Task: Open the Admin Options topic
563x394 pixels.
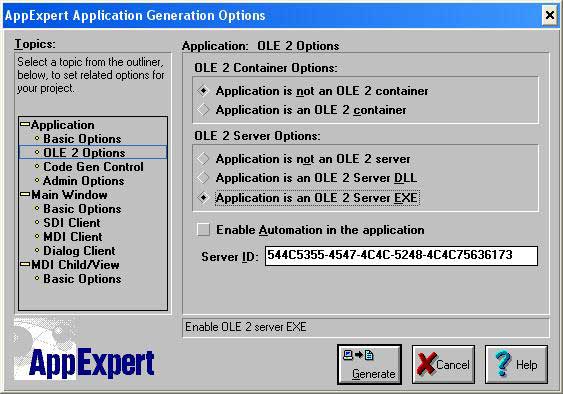Action: pyautogui.click(x=83, y=181)
